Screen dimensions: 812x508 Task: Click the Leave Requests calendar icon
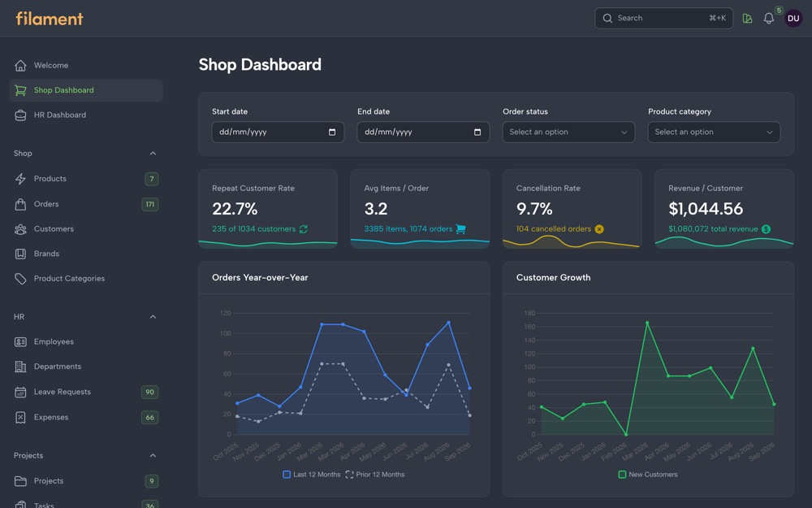[20, 392]
